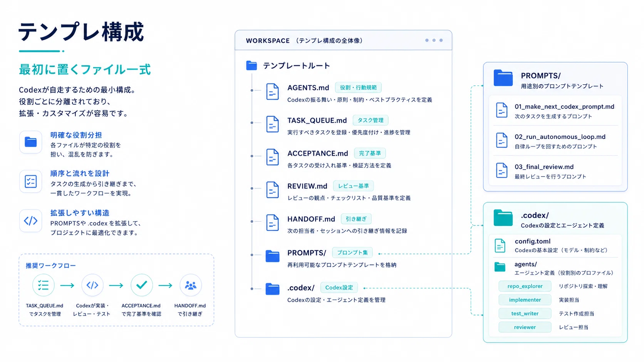Click the 明確な役割分担 heading

pos(76,135)
